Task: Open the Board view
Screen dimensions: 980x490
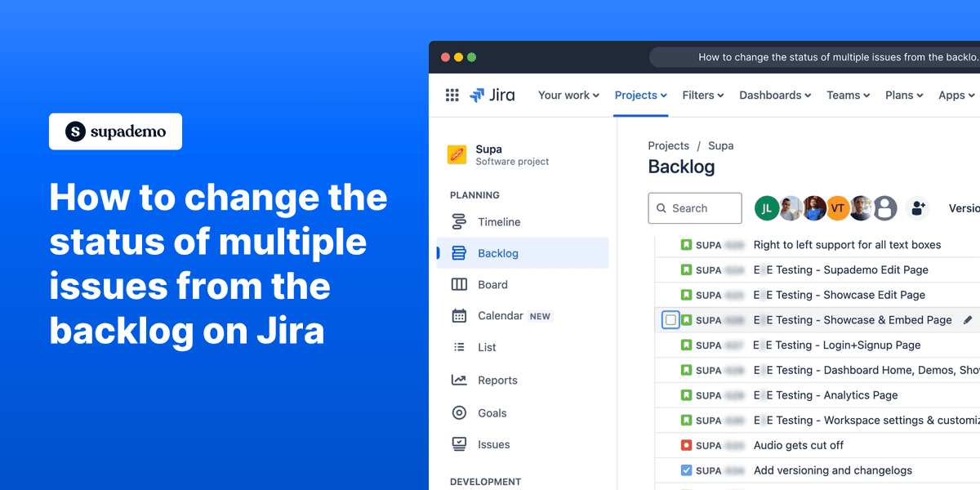Action: coord(492,284)
